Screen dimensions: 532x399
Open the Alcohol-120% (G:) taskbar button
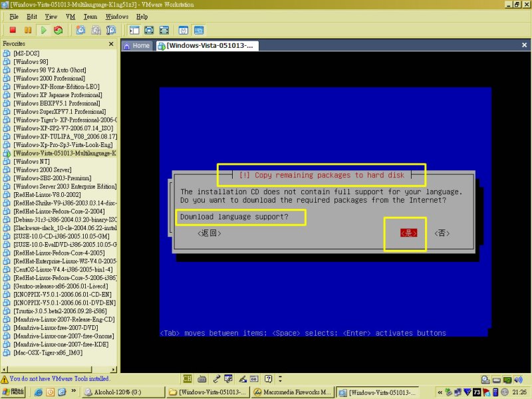pyautogui.click(x=124, y=392)
